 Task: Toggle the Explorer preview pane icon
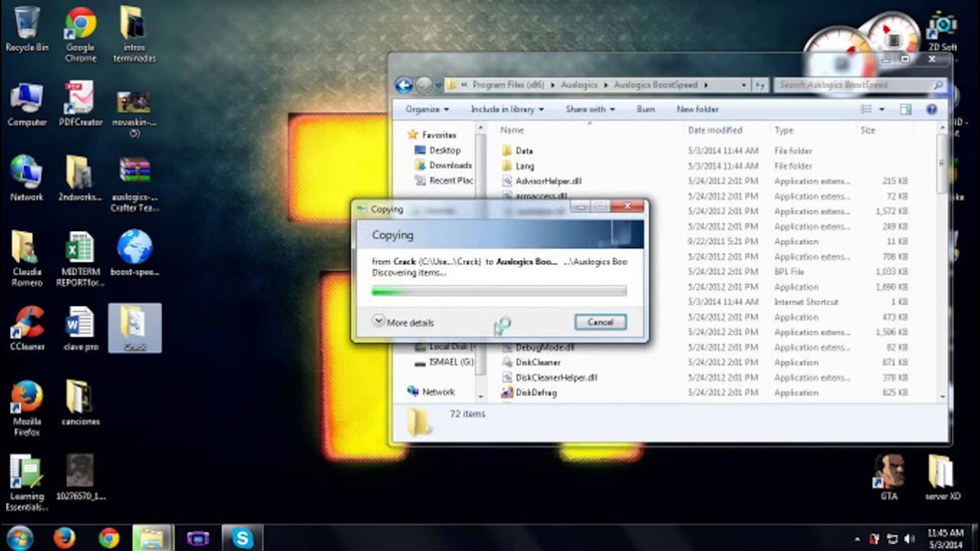point(906,109)
